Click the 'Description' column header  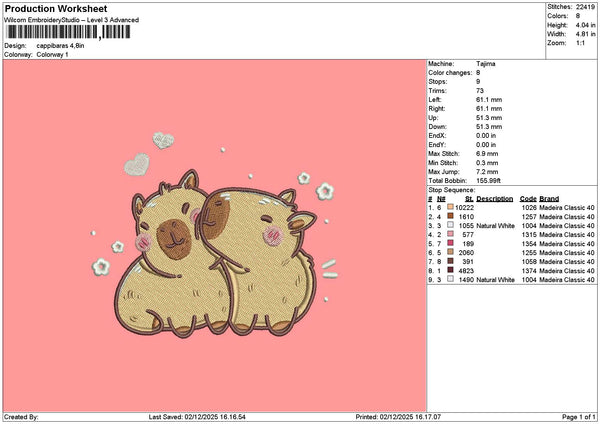click(x=494, y=199)
